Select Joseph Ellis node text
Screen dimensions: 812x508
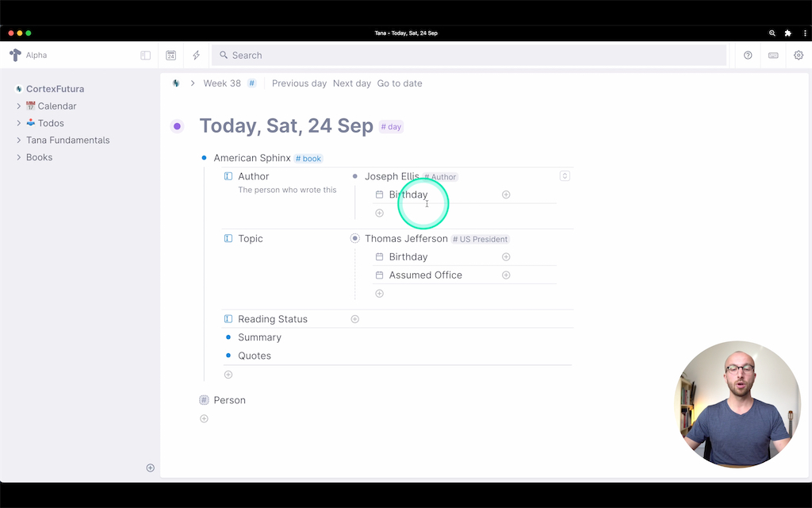[392, 176]
